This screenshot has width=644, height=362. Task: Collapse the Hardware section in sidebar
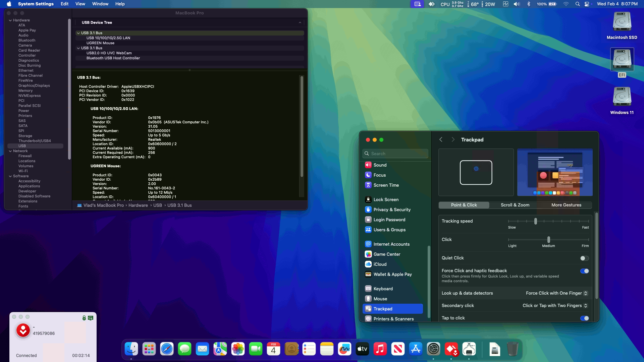tap(10, 20)
